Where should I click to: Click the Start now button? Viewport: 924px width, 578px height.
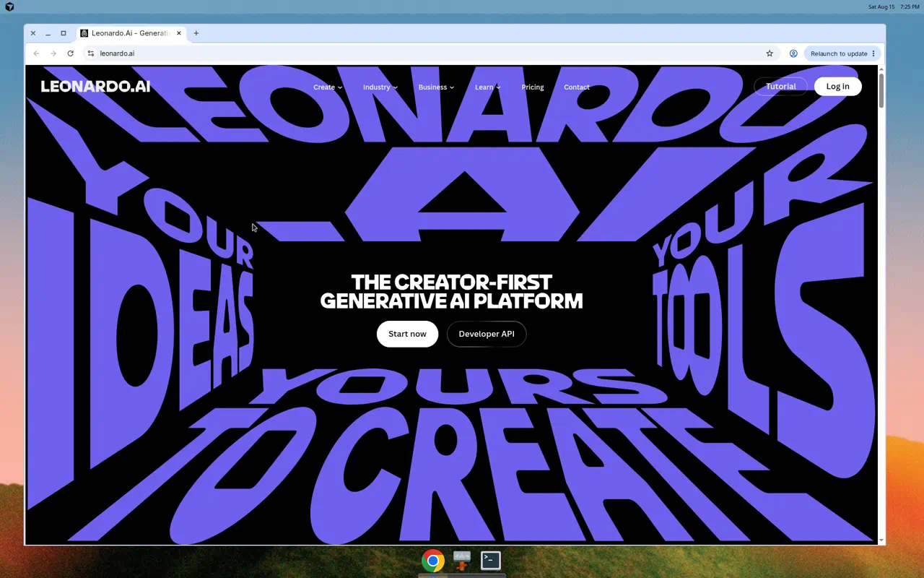click(x=407, y=334)
